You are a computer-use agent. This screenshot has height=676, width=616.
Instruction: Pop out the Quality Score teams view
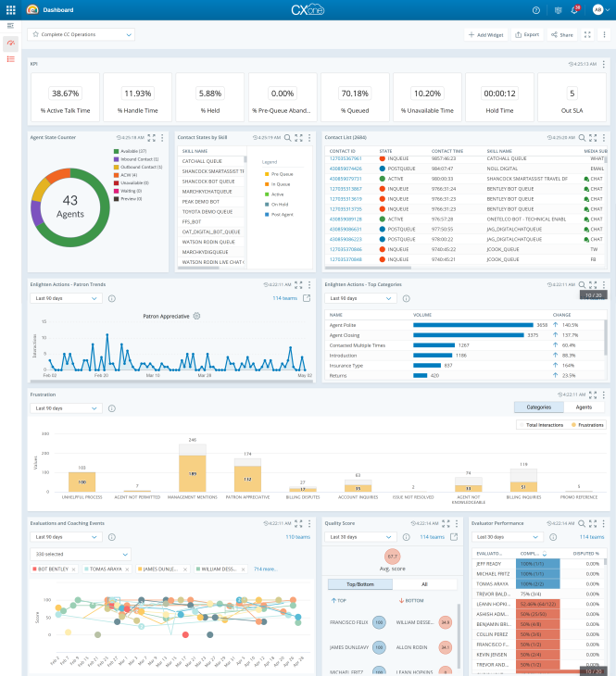pyautogui.click(x=454, y=536)
